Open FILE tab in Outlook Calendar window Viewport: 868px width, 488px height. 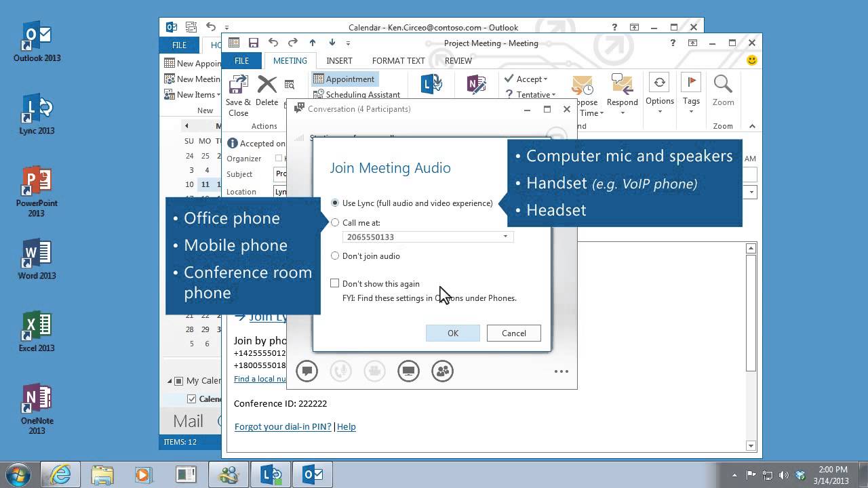(x=179, y=45)
